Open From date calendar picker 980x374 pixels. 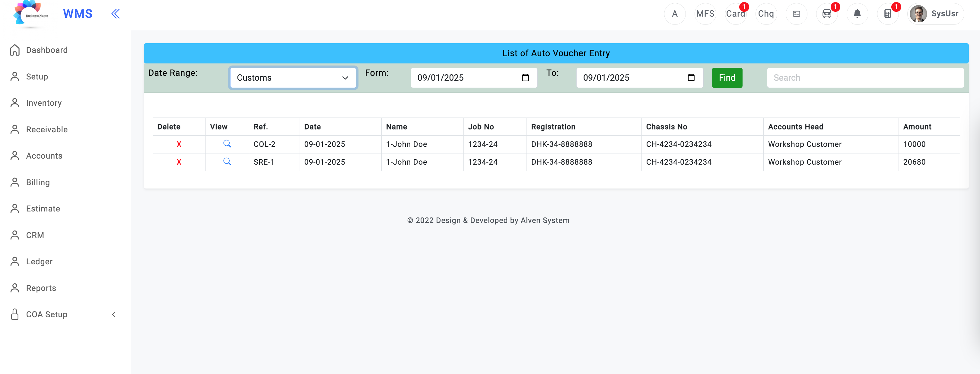(525, 78)
